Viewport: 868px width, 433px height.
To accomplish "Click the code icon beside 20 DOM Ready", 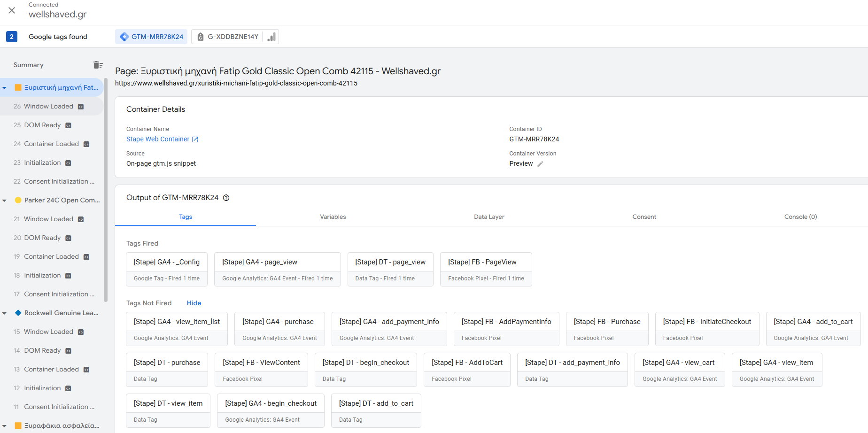I will (68, 238).
